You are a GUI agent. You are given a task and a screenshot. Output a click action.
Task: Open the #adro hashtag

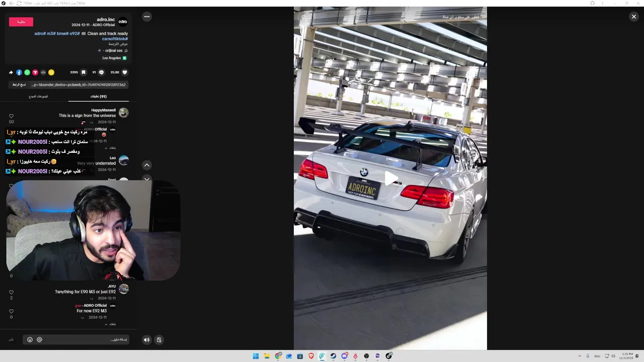(x=40, y=34)
